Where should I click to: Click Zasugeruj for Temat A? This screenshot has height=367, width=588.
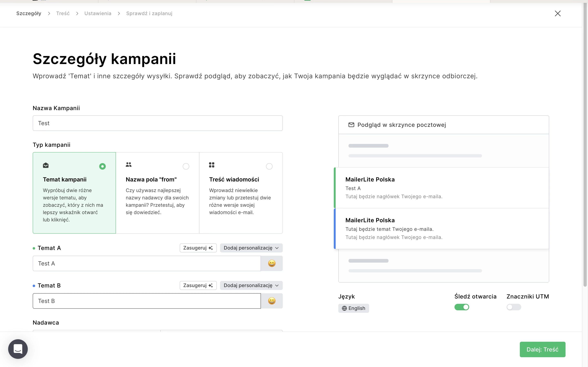pyautogui.click(x=198, y=248)
